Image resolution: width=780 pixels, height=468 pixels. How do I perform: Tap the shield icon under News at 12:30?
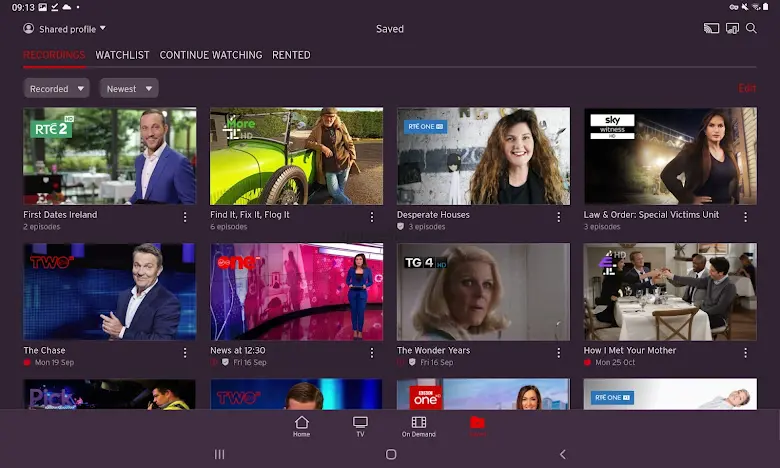click(x=225, y=362)
